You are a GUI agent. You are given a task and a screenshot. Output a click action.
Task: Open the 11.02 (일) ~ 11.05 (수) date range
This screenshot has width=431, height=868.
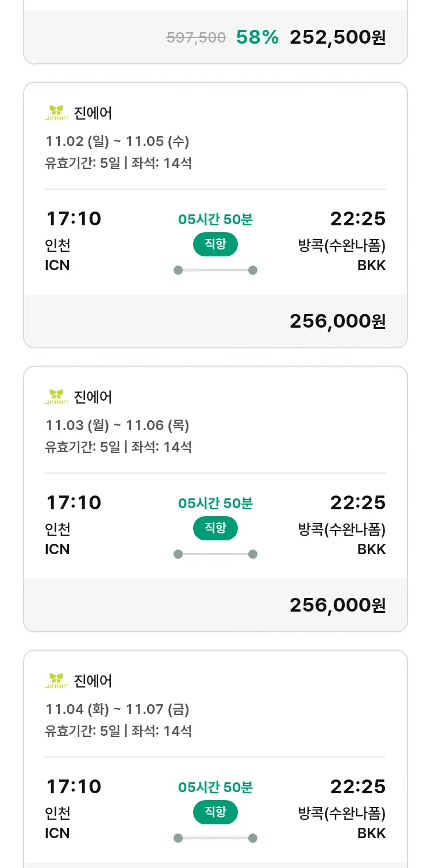tap(117, 141)
